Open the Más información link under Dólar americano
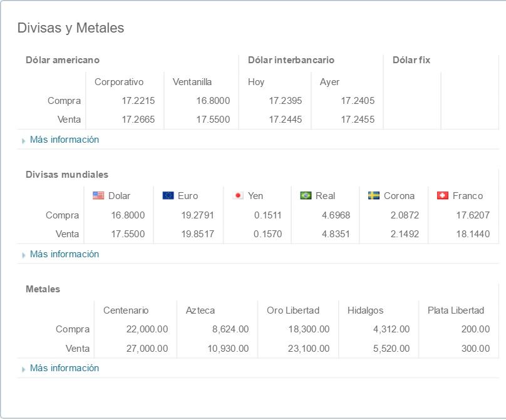 coord(65,140)
